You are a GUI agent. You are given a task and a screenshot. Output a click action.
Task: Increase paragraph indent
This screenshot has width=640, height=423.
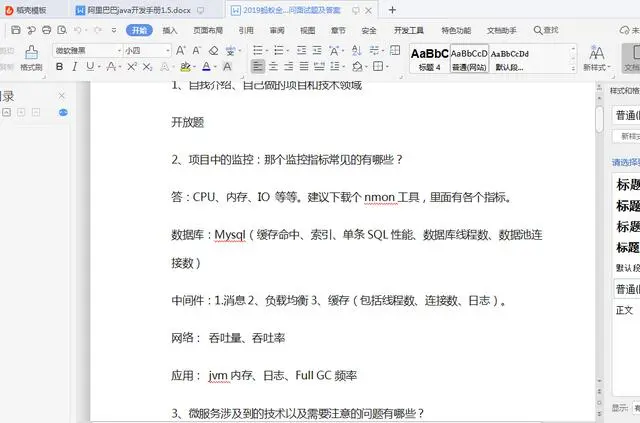click(x=317, y=50)
